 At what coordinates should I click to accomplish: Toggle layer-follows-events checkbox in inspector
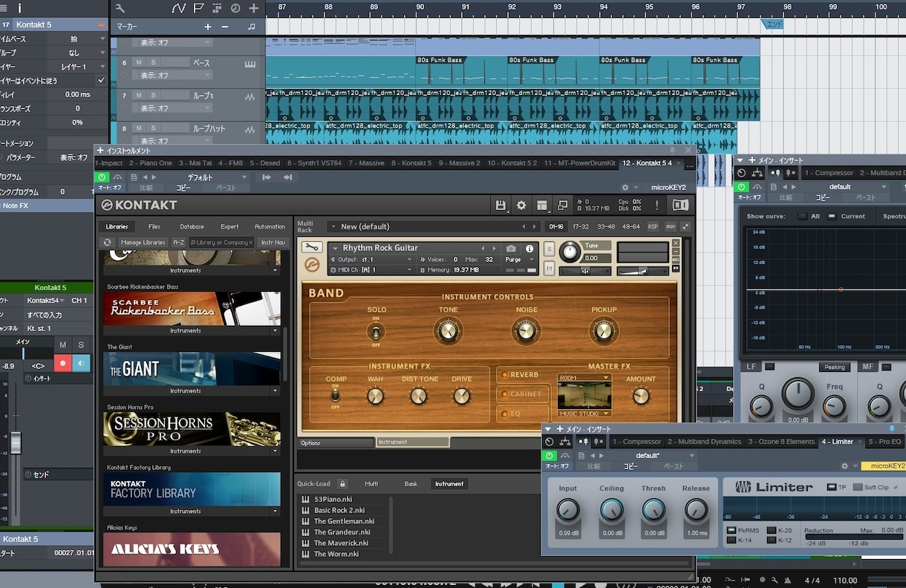(102, 80)
